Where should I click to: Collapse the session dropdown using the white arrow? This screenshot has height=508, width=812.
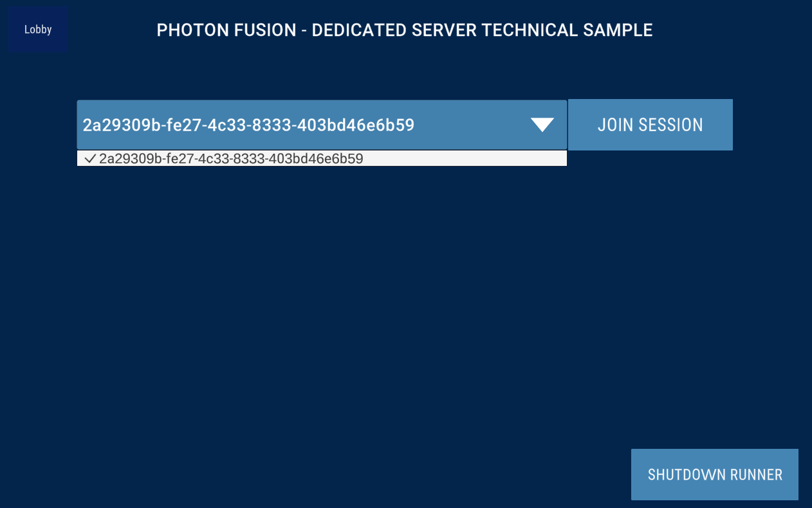[x=542, y=125]
